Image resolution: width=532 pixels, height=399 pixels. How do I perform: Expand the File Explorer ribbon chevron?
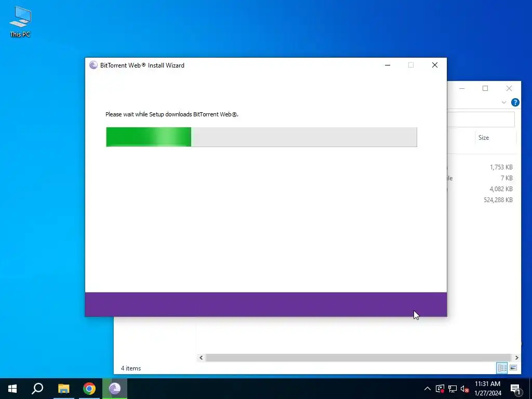504,102
